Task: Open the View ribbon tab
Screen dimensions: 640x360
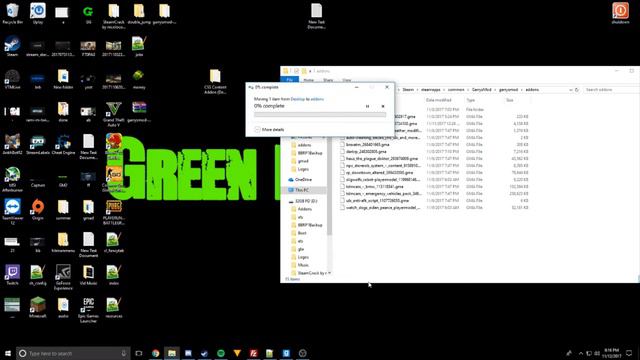Action: tap(347, 80)
